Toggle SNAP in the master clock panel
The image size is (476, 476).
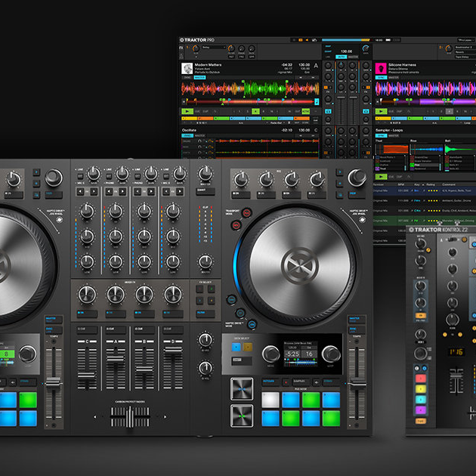click(328, 46)
